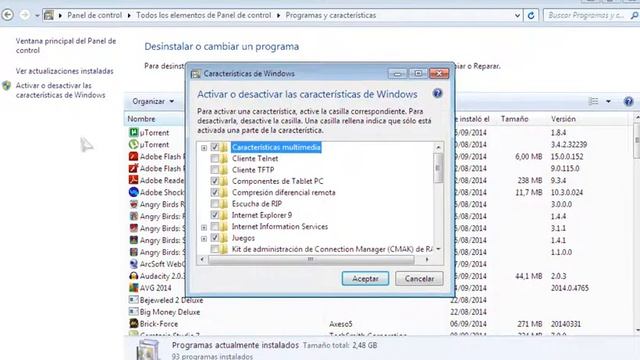Screen dimensions: 640x360
Task: Click the Brick-Force icon
Action: 133,324
